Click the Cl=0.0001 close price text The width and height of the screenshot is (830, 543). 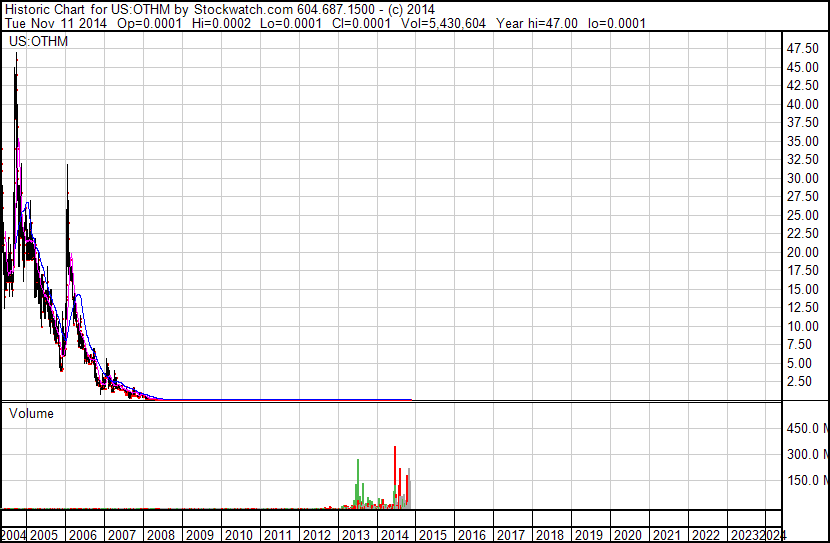coord(361,23)
